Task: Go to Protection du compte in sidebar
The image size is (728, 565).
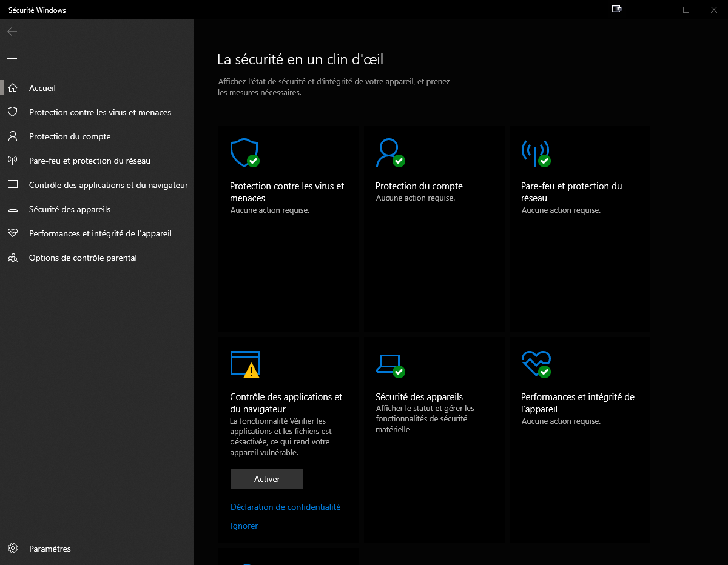Action: pos(97,136)
